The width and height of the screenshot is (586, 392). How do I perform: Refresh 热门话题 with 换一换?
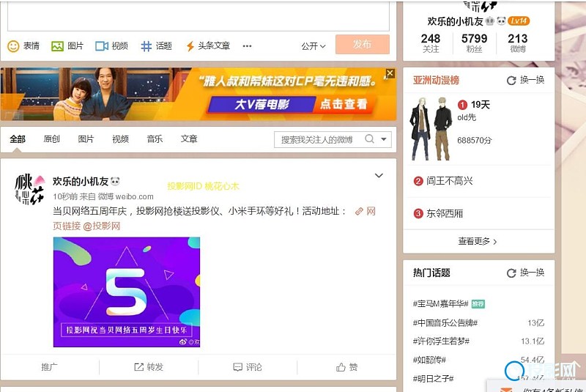pyautogui.click(x=525, y=273)
